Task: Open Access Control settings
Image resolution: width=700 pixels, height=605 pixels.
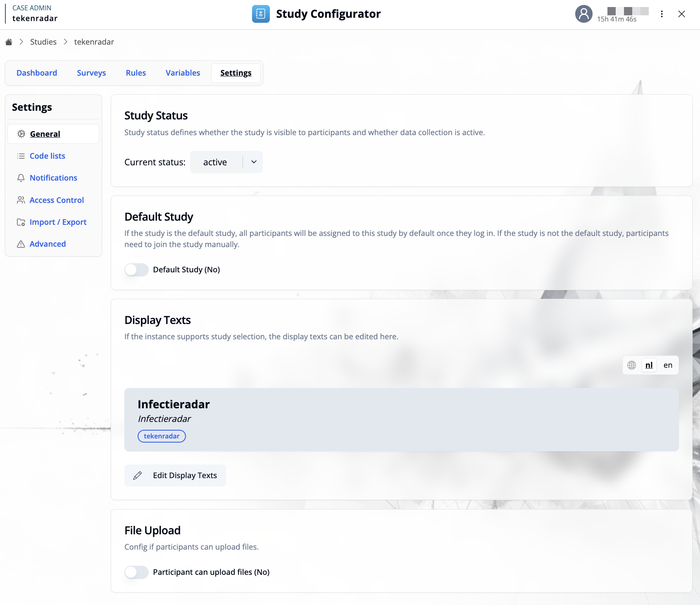Action: click(x=57, y=200)
